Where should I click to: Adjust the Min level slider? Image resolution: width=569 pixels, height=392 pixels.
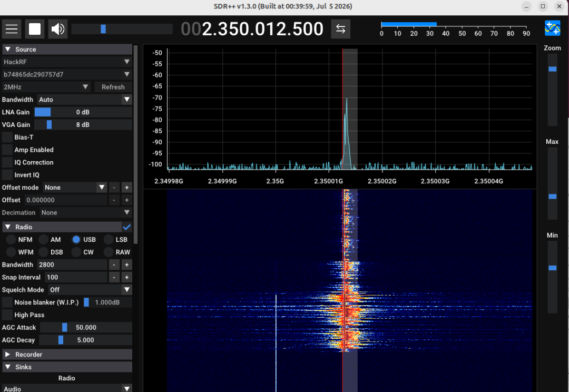pyautogui.click(x=552, y=277)
